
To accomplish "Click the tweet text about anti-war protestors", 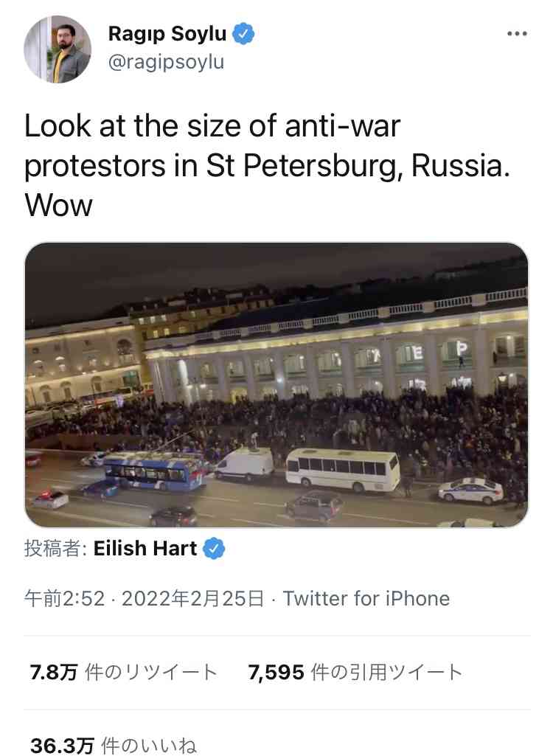I will (x=267, y=165).
